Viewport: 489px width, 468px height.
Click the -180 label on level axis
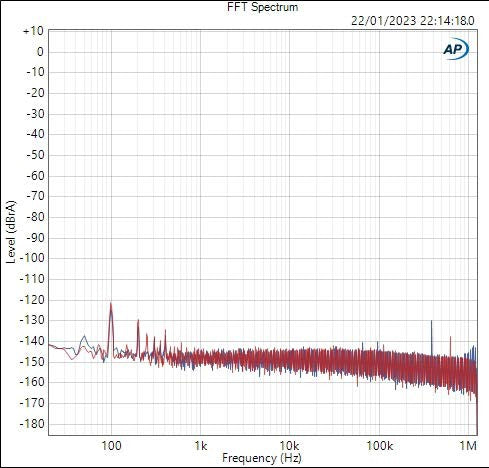click(32, 424)
